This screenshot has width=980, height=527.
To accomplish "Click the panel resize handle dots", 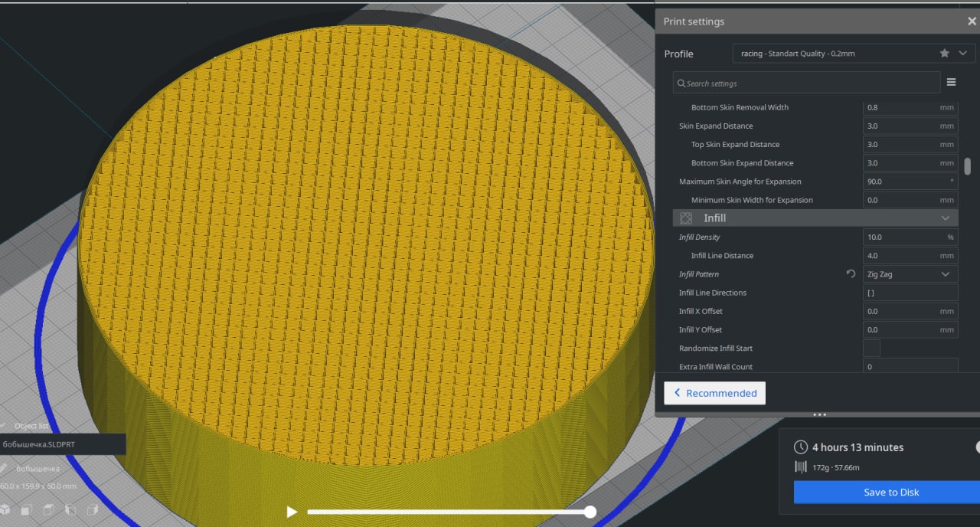I will (819, 415).
